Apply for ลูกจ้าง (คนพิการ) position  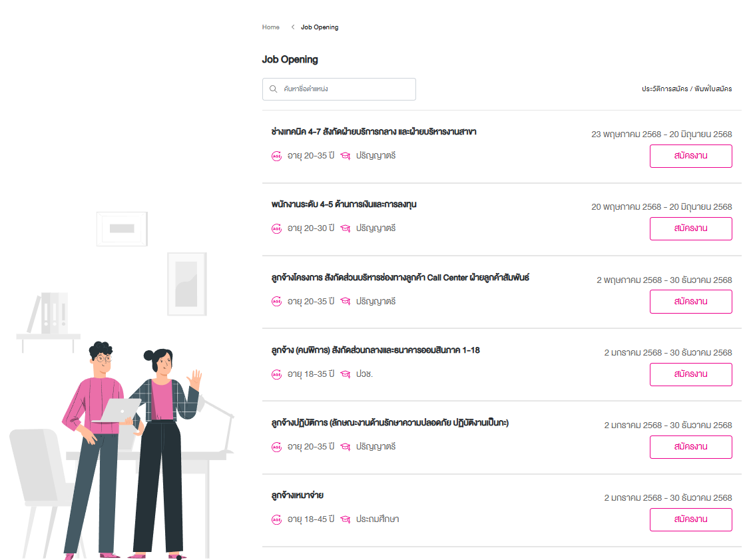pyautogui.click(x=691, y=374)
